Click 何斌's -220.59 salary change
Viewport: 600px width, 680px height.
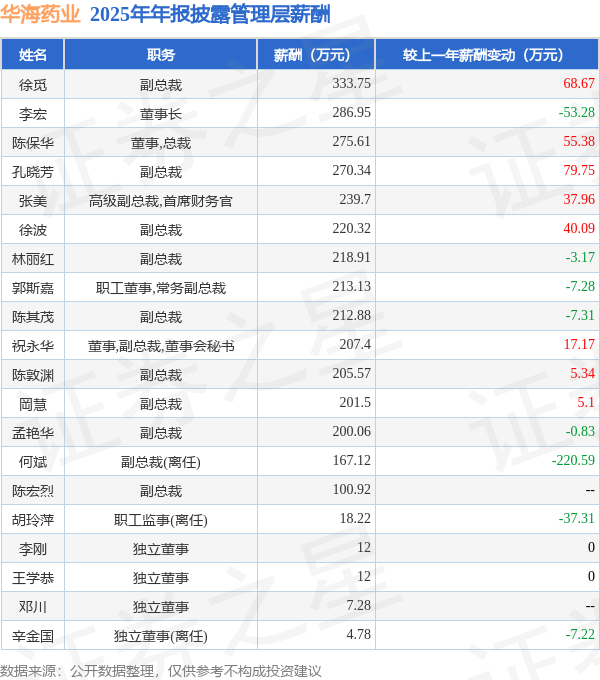[x=573, y=461]
